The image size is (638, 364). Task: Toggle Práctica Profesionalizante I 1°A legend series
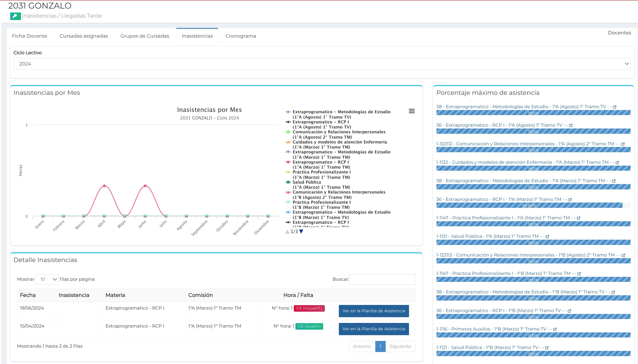coord(321,172)
